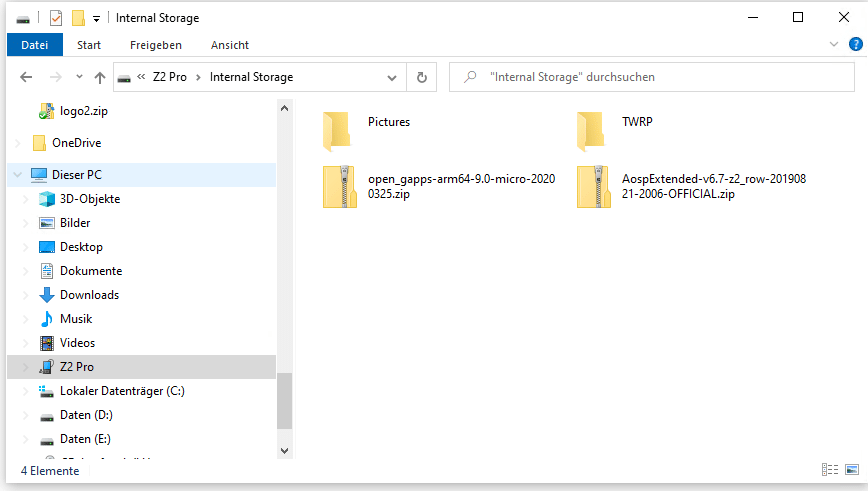868x491 pixels.
Task: Click the TWRP folder name
Action: click(x=637, y=122)
